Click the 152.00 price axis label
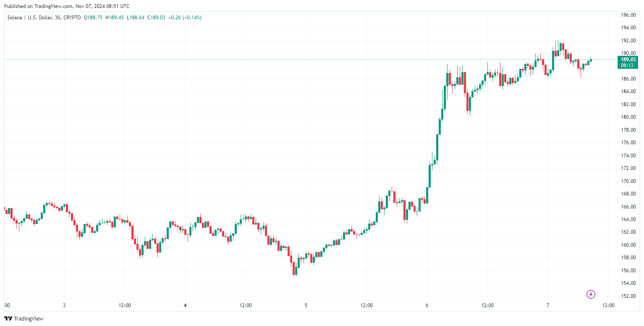Screen dimensions: 644x326 coord(628,296)
